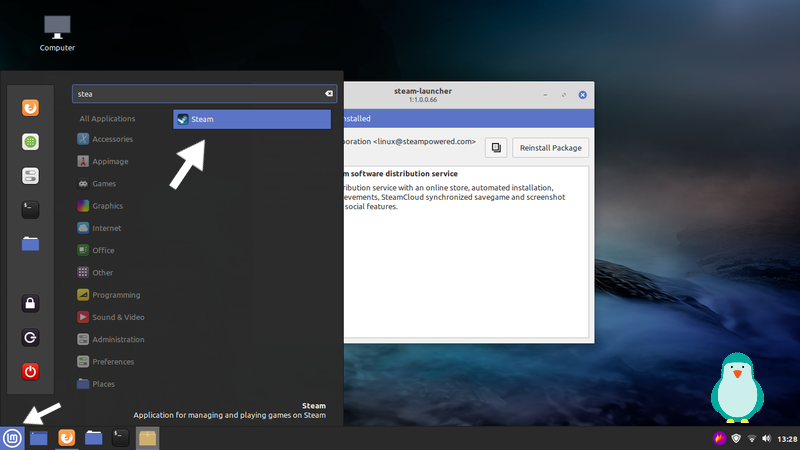Select the All Applications category

pos(107,118)
